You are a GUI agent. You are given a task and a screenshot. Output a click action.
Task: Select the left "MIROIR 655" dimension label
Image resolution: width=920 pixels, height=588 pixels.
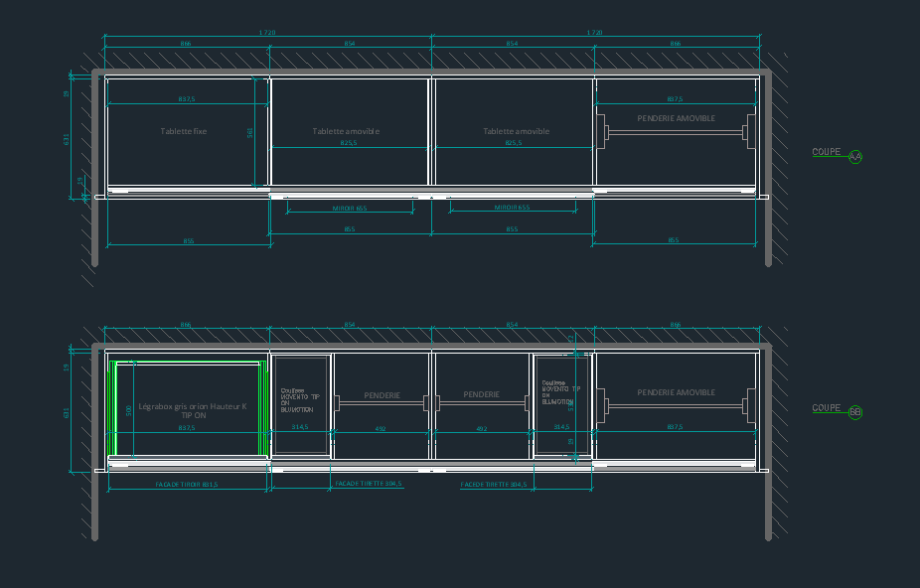pos(349,209)
